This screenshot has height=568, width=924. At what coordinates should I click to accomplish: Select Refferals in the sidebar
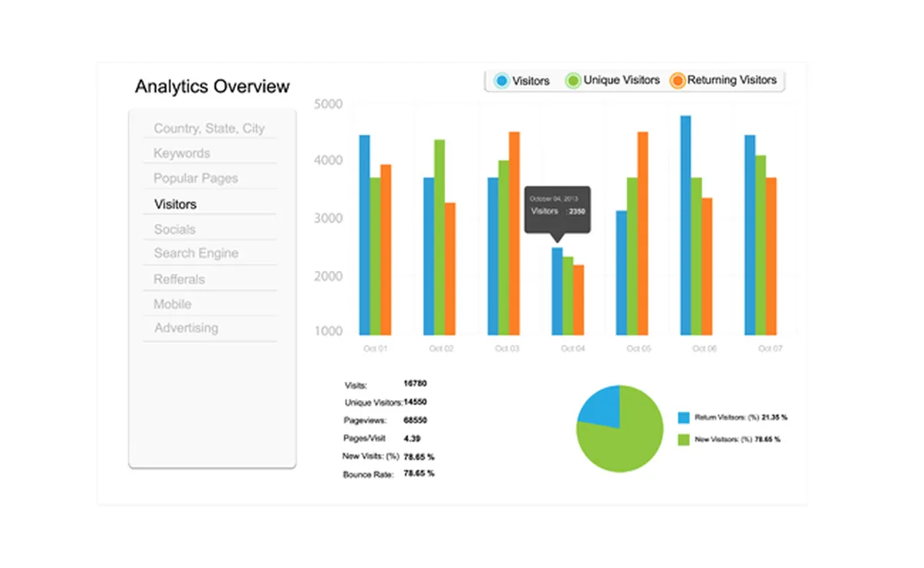pos(179,279)
